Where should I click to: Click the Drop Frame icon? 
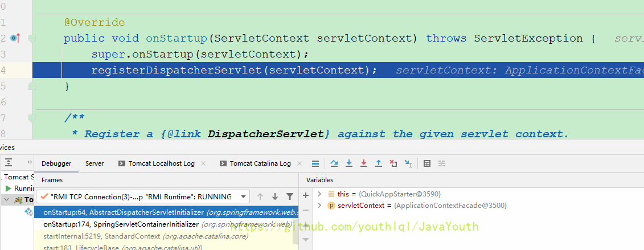393,163
